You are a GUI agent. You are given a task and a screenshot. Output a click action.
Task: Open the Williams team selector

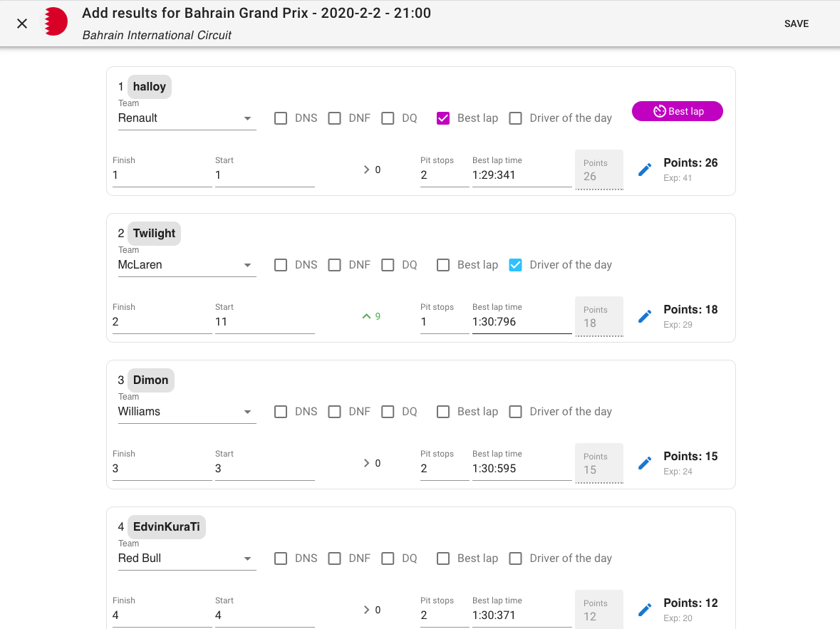tap(187, 412)
